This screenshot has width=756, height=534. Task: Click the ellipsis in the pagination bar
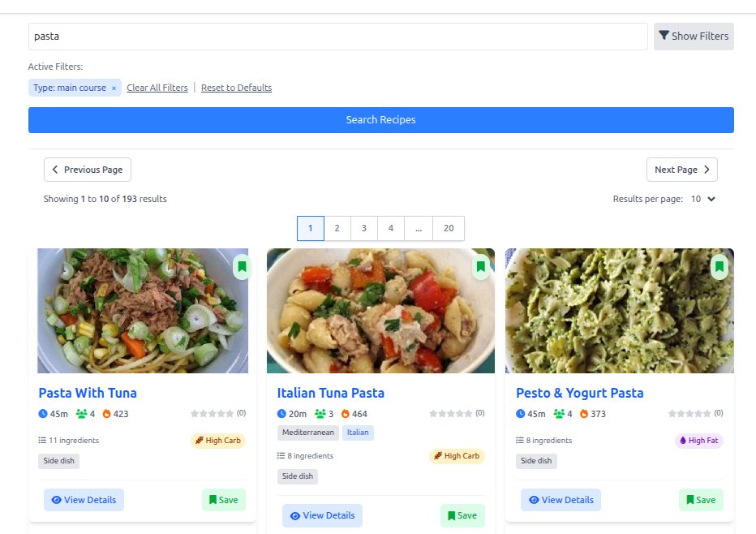pyautogui.click(x=419, y=228)
